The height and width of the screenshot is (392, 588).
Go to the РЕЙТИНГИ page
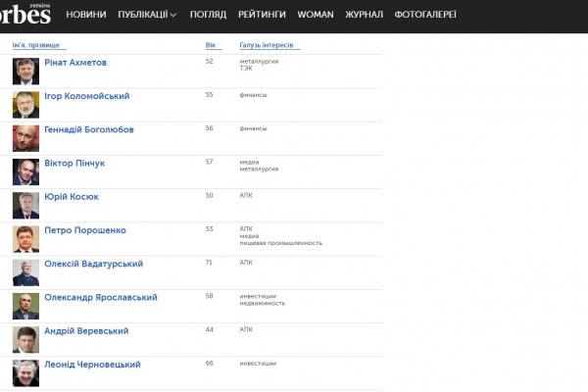(262, 16)
